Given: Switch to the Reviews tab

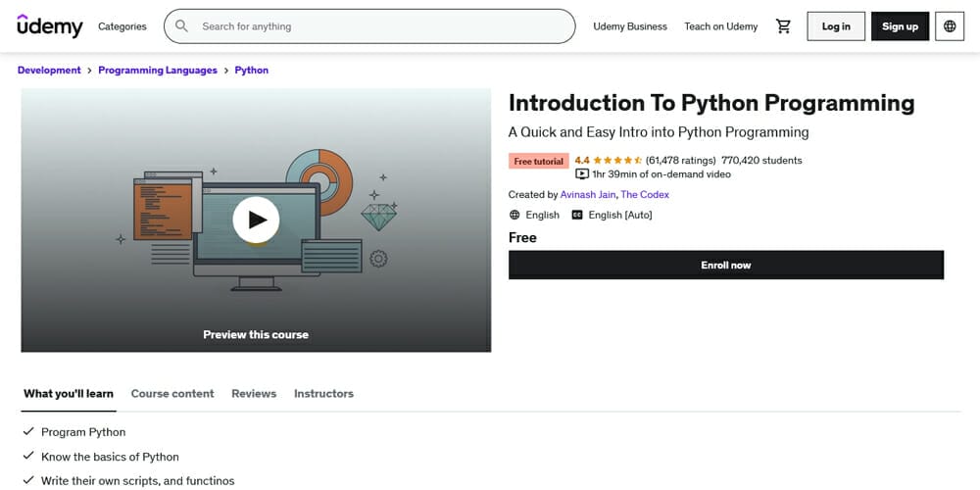Looking at the screenshot, I should 254,394.
